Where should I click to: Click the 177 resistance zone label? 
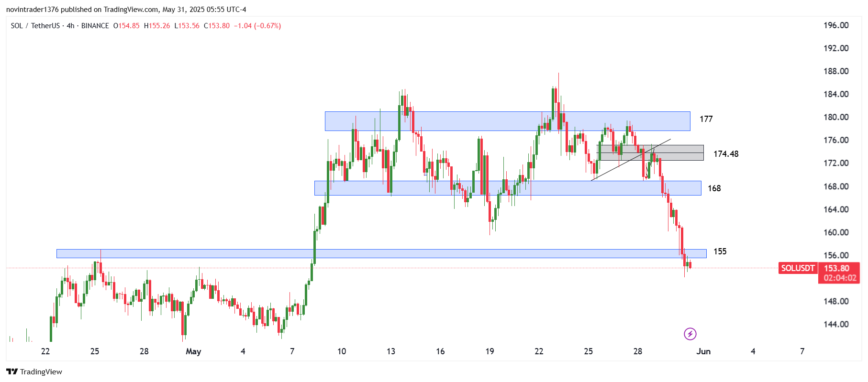(706, 119)
